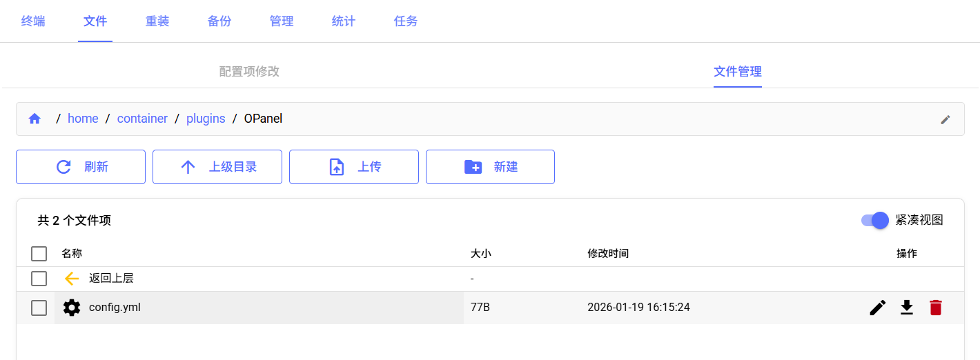Click the 上传 upload button

click(x=353, y=167)
